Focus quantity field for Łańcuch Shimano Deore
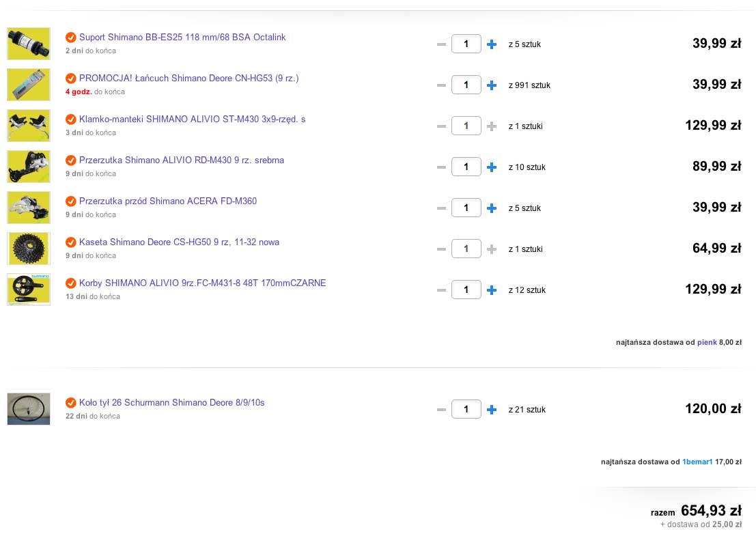 [x=466, y=85]
